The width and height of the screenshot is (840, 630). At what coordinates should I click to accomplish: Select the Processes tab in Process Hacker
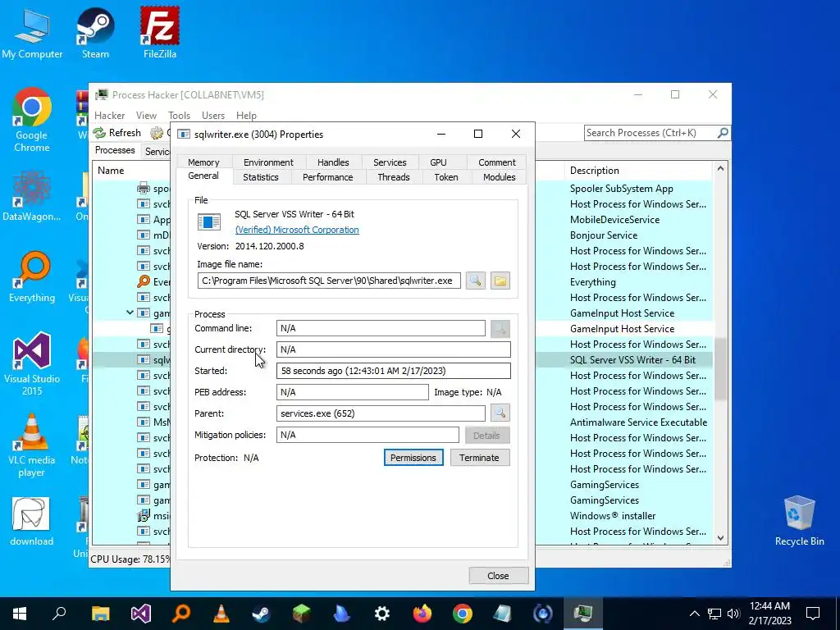pos(115,151)
